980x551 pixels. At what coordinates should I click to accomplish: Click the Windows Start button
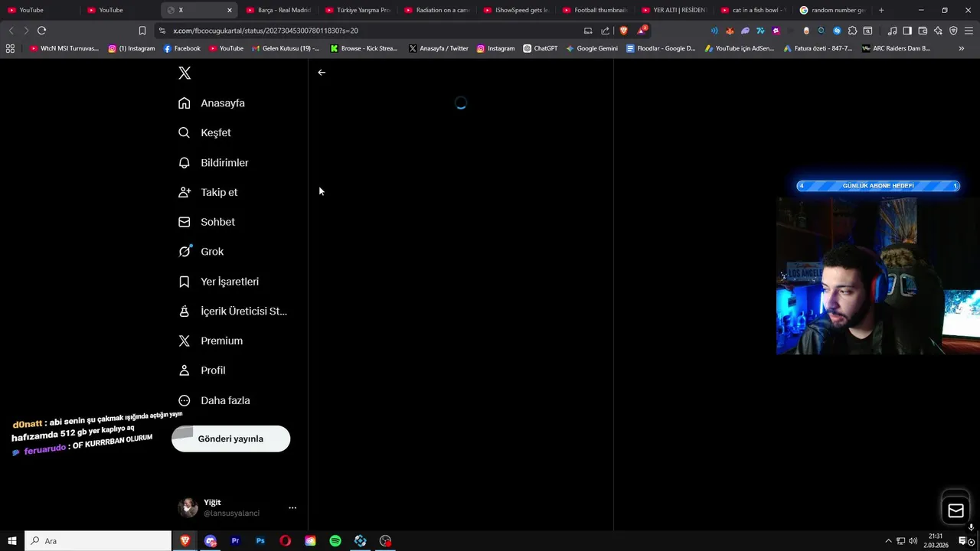point(12,541)
